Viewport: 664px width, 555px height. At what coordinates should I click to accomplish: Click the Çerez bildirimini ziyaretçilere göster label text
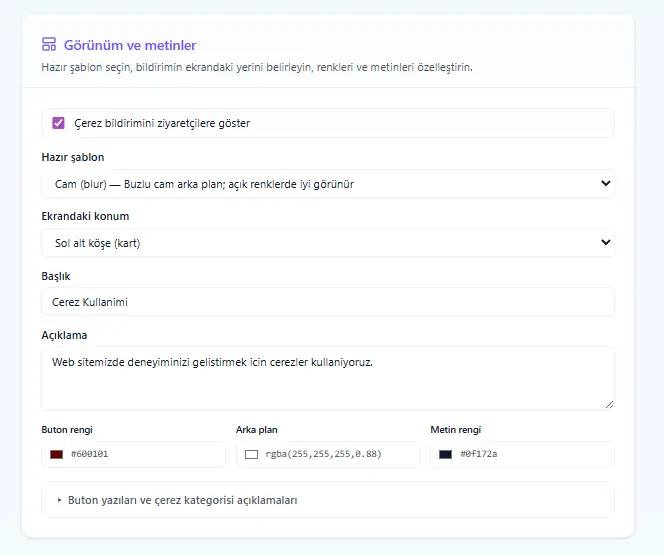162,123
